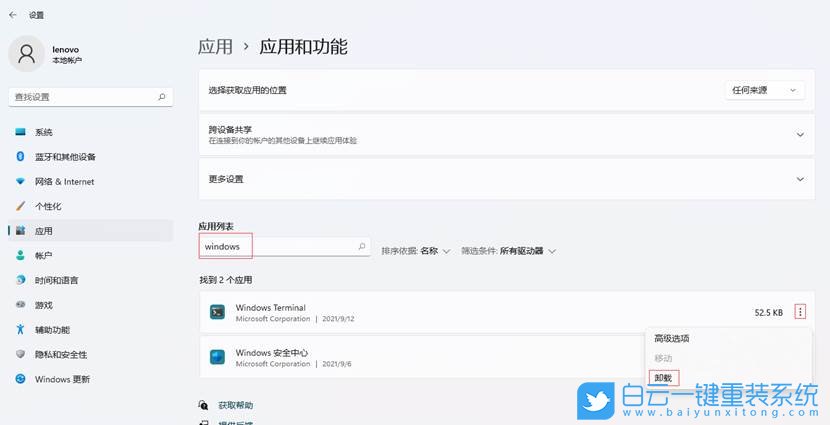
Task: Go to 个性化 in the sidebar
Action: (x=48, y=206)
